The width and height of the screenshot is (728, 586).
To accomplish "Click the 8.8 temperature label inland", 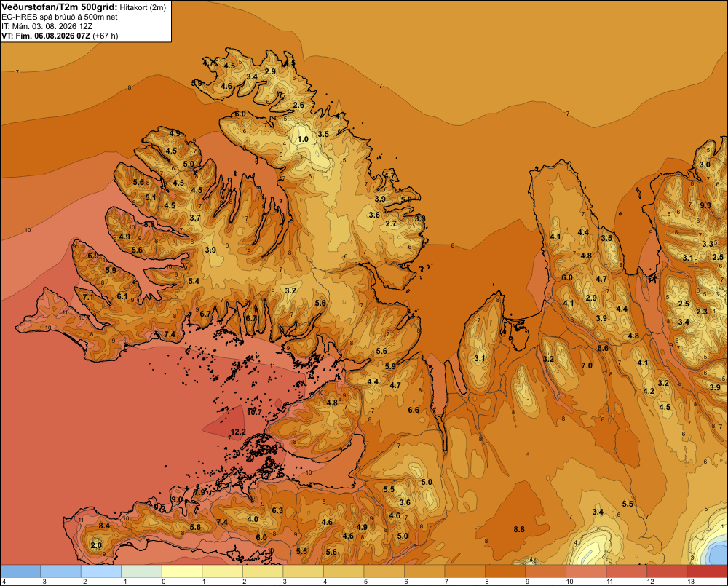I will pos(519,529).
